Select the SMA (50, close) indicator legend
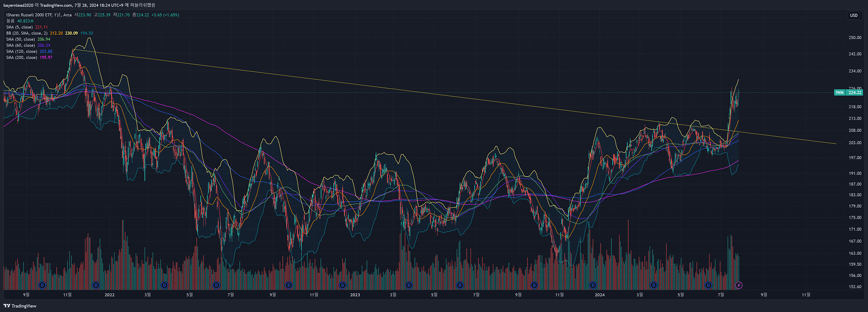Viewport: 868px width, 312px height. (20, 39)
